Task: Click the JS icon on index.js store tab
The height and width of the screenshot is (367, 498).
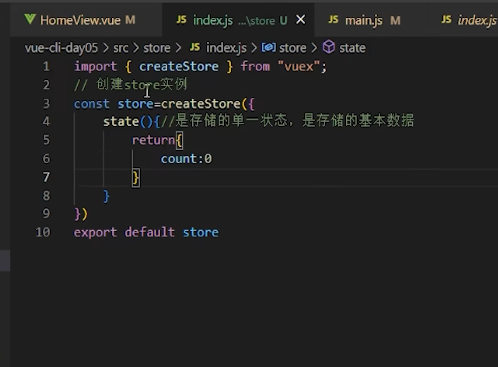Action: [181, 20]
